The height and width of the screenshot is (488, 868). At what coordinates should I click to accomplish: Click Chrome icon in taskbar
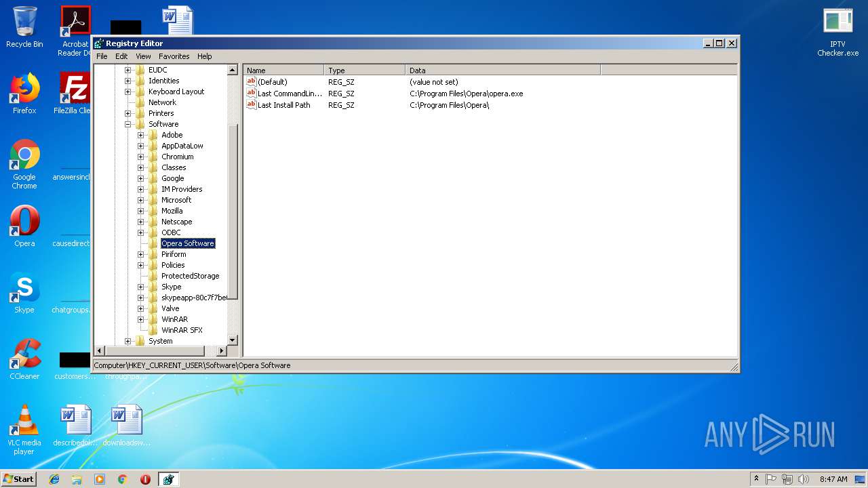click(x=122, y=479)
